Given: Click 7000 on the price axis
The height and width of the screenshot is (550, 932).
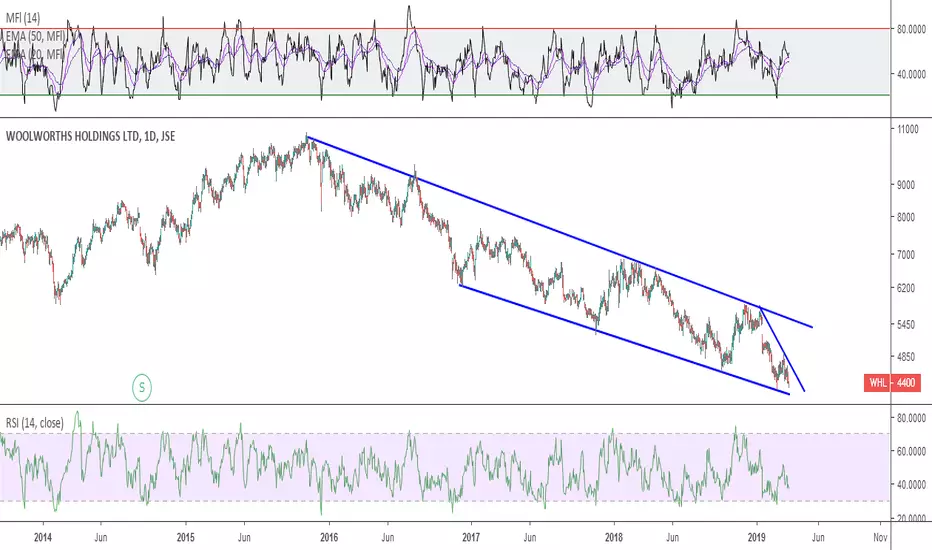Looking at the screenshot, I should coord(906,254).
